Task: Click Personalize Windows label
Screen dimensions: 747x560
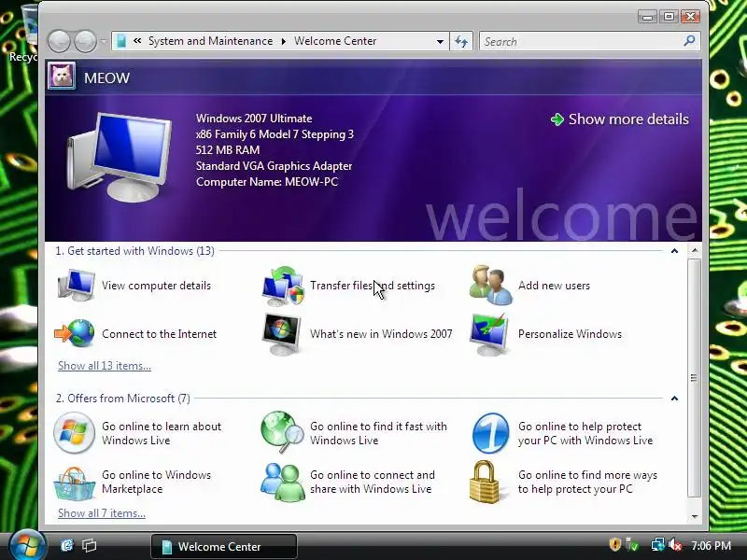Action: [x=570, y=334]
